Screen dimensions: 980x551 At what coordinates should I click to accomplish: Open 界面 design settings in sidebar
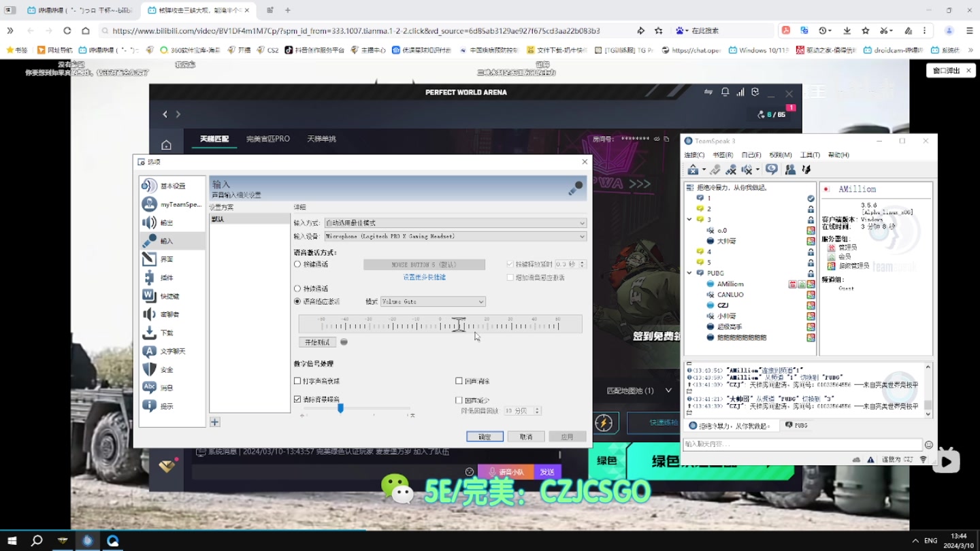pyautogui.click(x=172, y=259)
